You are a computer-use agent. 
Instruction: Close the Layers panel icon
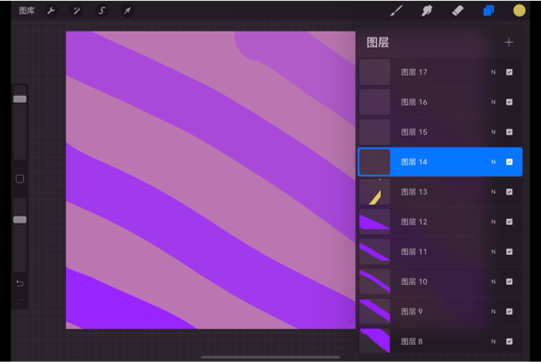pyautogui.click(x=489, y=11)
